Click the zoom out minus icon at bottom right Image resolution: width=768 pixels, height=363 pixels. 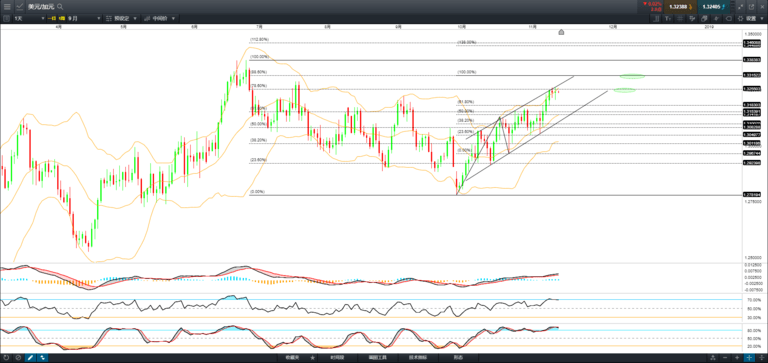tap(725, 358)
